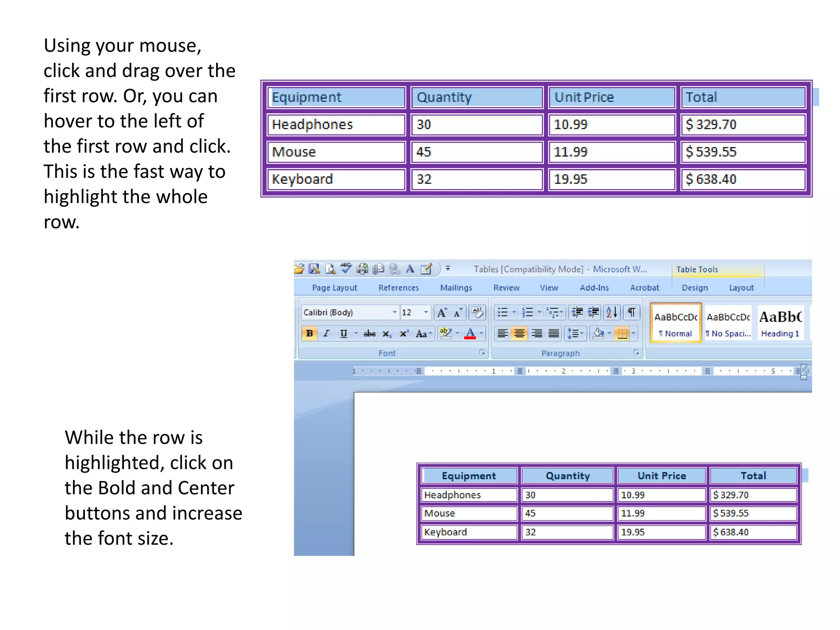Apply the No Spacing style
Viewport: 840px width, 630px height.
point(728,323)
